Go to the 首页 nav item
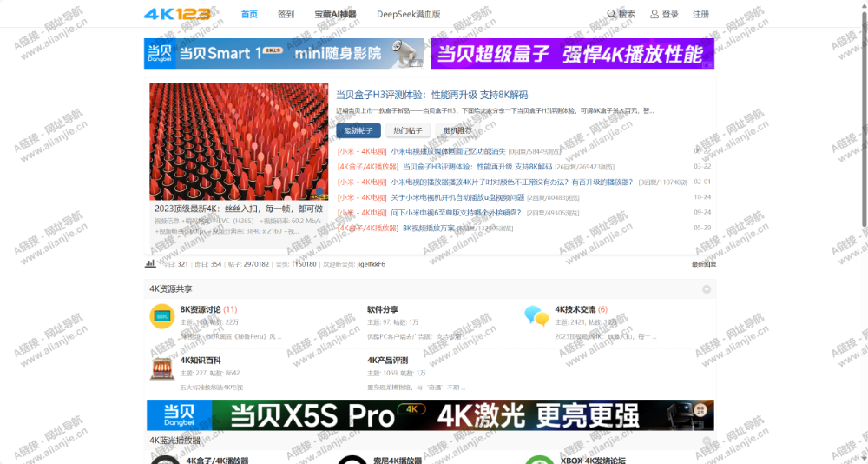 click(x=249, y=15)
